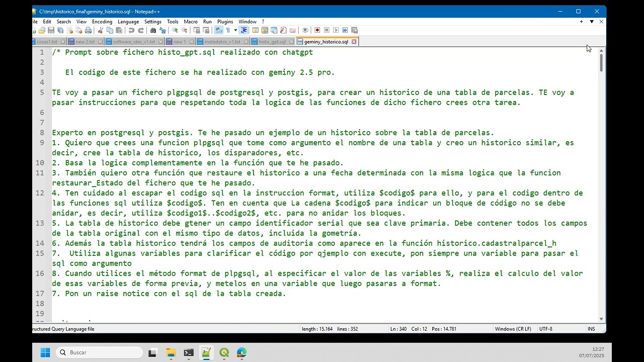
Task: Open the Function List panel icon
Action: pyautogui.click(x=283, y=30)
